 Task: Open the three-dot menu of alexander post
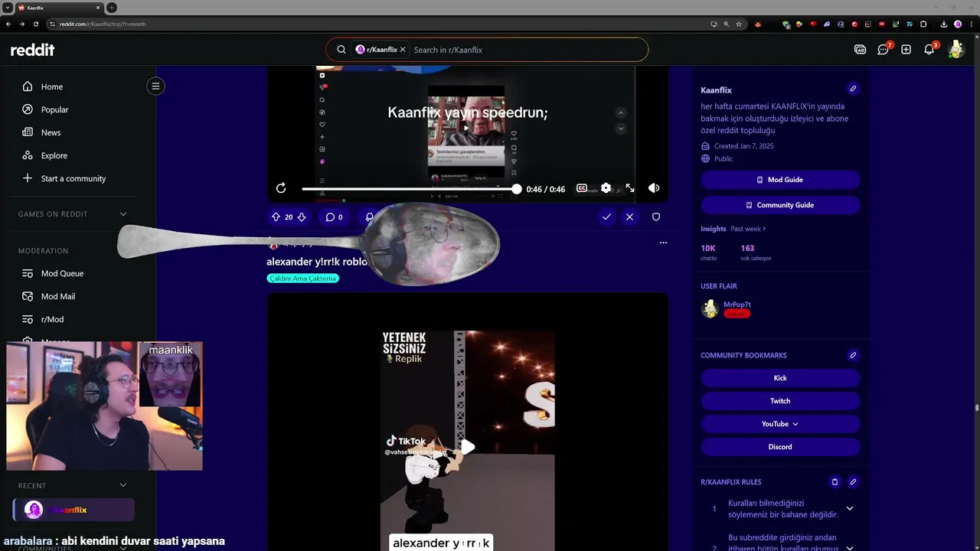click(x=663, y=243)
